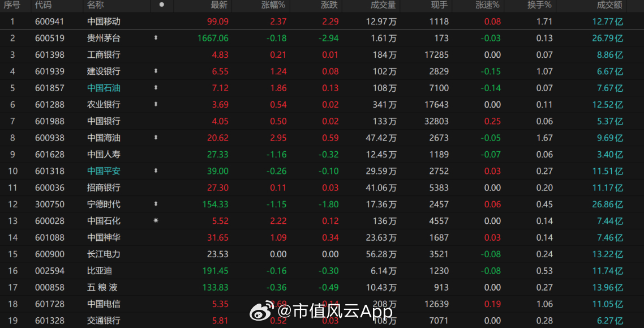Click the volume value 341万
The image size is (644, 328).
click(x=384, y=104)
